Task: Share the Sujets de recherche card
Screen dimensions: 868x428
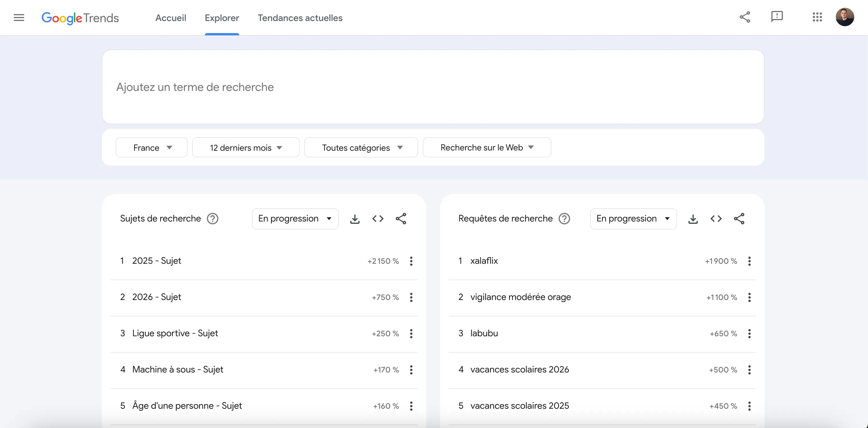Action: coord(401,219)
